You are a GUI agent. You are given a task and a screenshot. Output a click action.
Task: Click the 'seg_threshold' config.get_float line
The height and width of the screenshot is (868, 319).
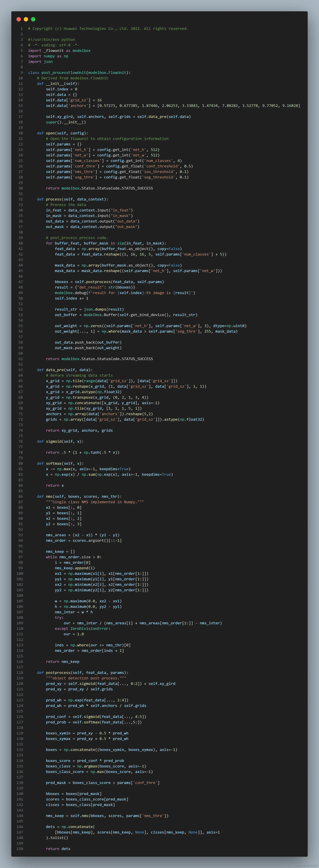click(x=117, y=177)
